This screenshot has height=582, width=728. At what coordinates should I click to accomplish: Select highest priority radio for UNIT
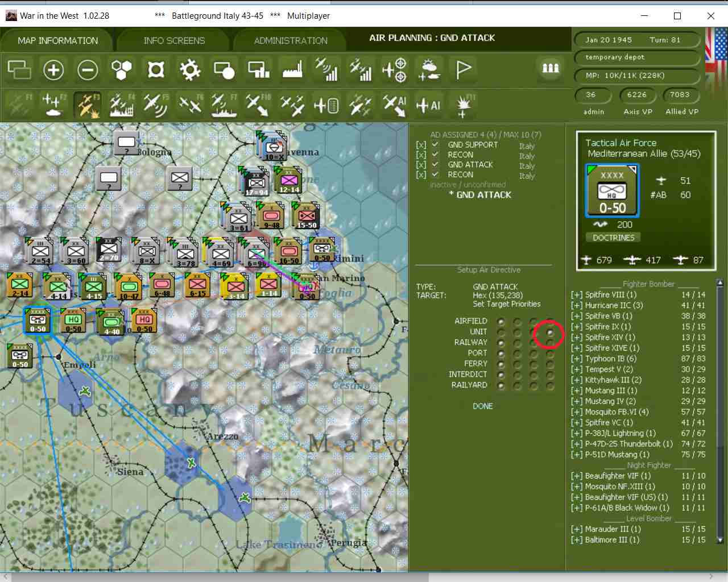(x=550, y=332)
